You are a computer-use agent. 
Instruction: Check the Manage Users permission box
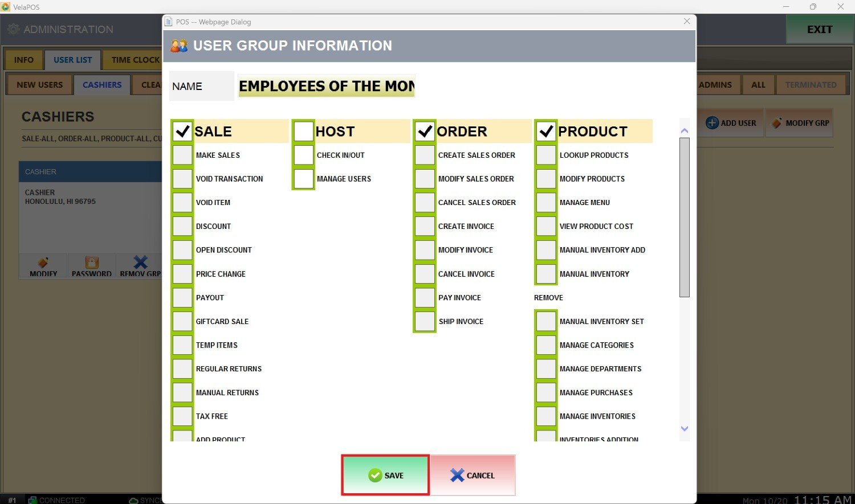304,179
